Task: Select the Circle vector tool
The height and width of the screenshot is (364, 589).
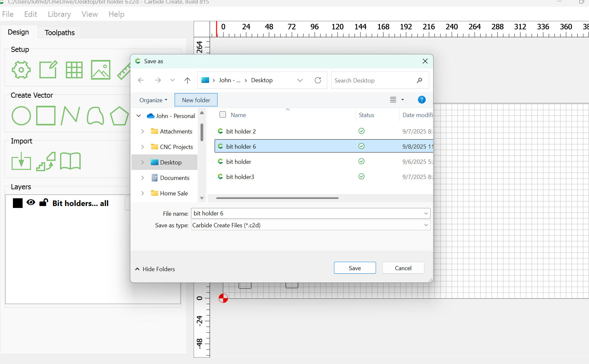Action: click(x=21, y=116)
